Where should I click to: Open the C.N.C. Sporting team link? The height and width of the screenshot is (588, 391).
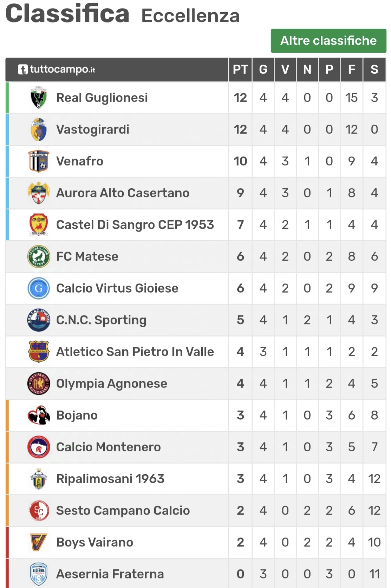pyautogui.click(x=101, y=320)
